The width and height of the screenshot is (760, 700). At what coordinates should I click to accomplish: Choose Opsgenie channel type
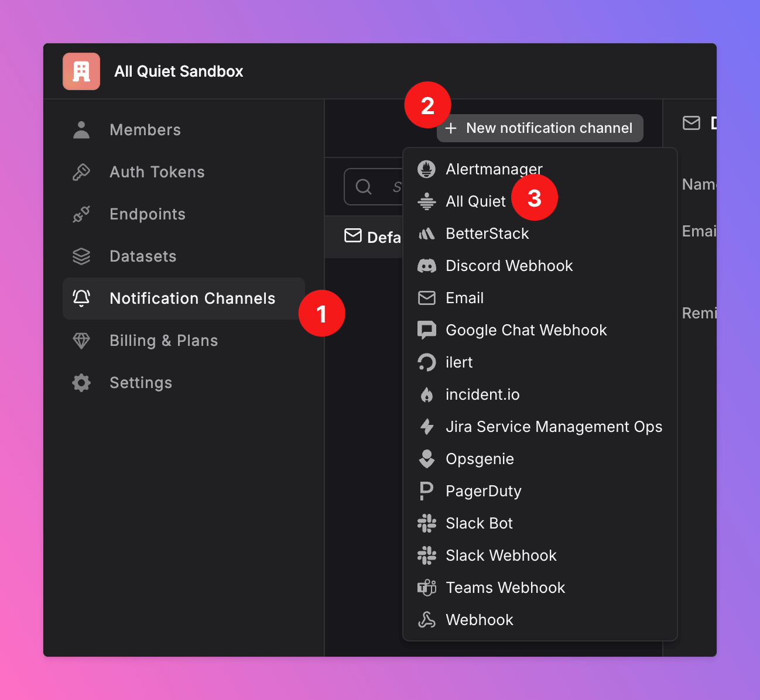pyautogui.click(x=540, y=459)
